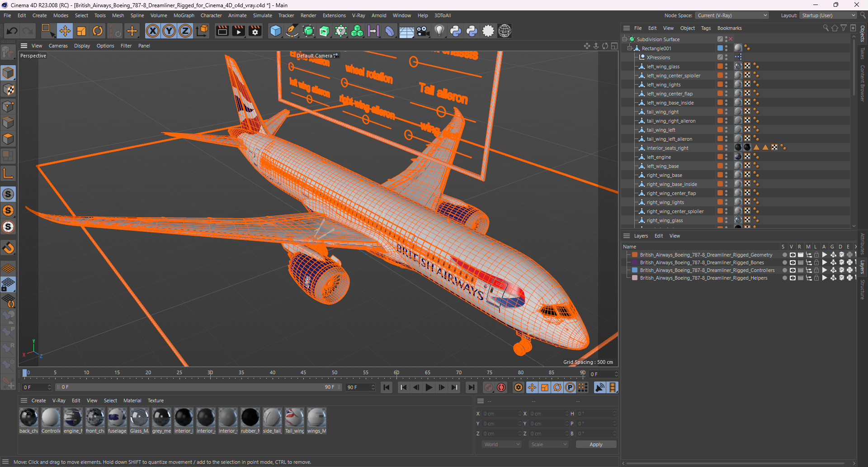
Task: Open the MoGraph menu
Action: point(184,15)
